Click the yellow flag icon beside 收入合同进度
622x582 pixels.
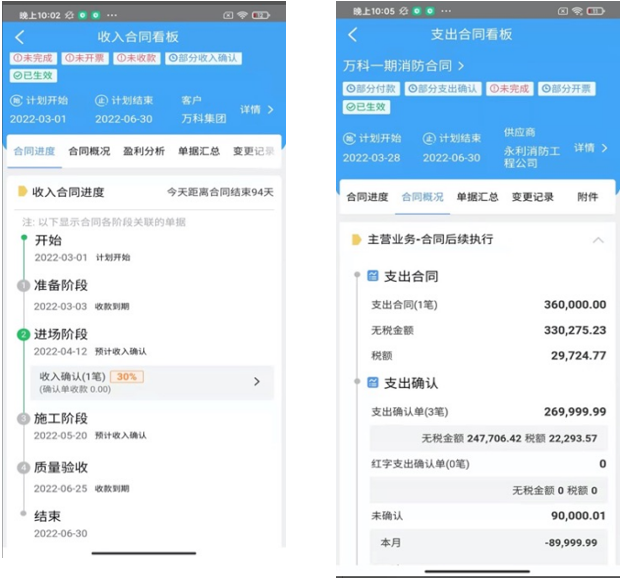point(22,192)
